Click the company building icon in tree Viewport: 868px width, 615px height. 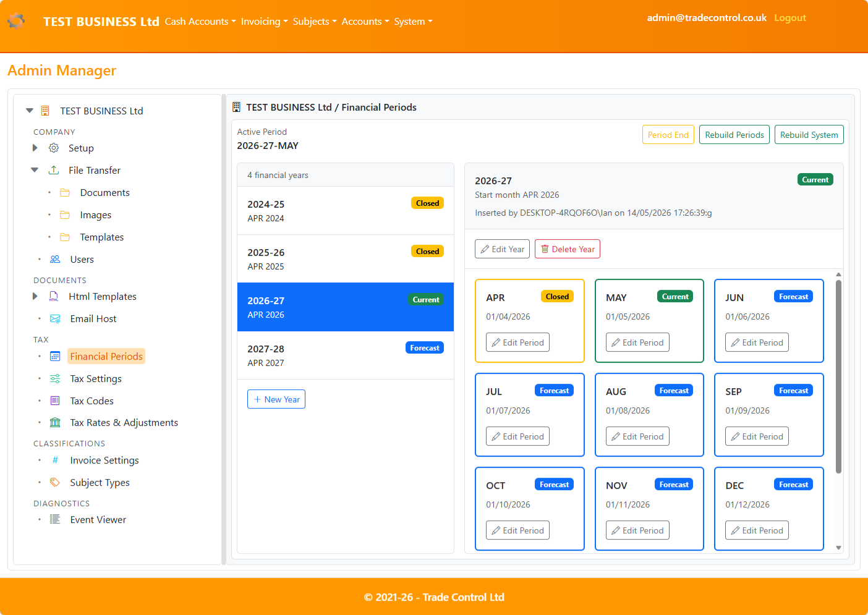[45, 111]
